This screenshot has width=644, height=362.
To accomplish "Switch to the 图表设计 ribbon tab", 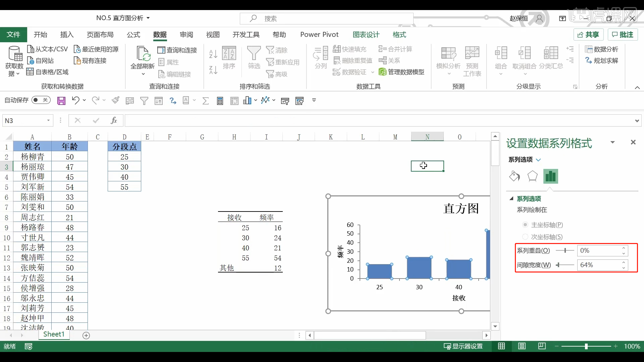I will pyautogui.click(x=366, y=35).
